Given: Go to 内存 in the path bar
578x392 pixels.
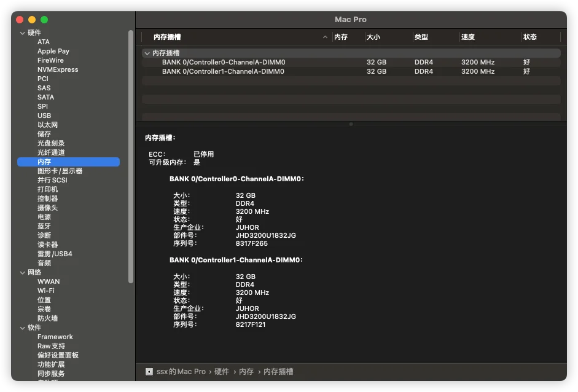Looking at the screenshot, I should 246,372.
